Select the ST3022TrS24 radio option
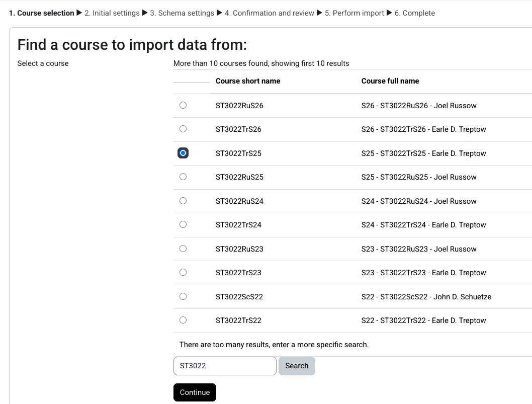 pyautogui.click(x=183, y=225)
